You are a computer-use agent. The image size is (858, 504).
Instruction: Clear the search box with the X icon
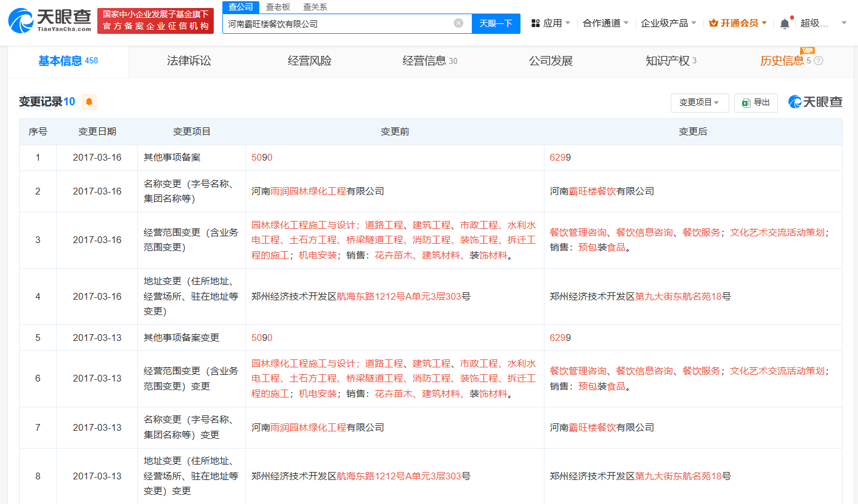coord(458,23)
